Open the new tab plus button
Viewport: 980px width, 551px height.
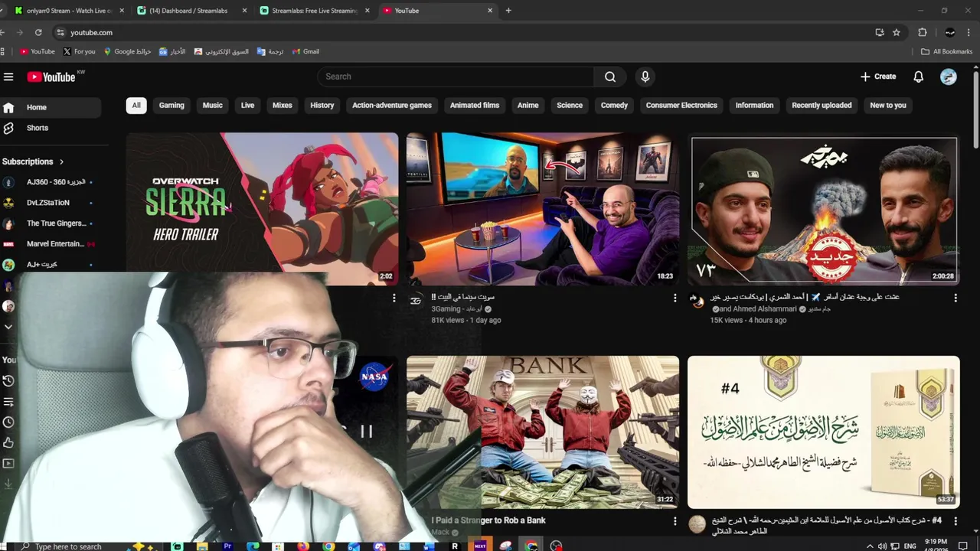click(x=508, y=11)
